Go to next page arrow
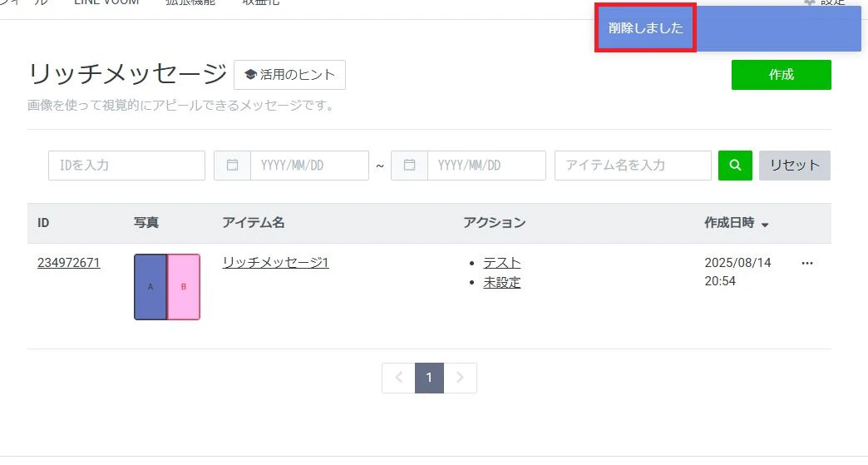The width and height of the screenshot is (868, 465). pyautogui.click(x=460, y=378)
